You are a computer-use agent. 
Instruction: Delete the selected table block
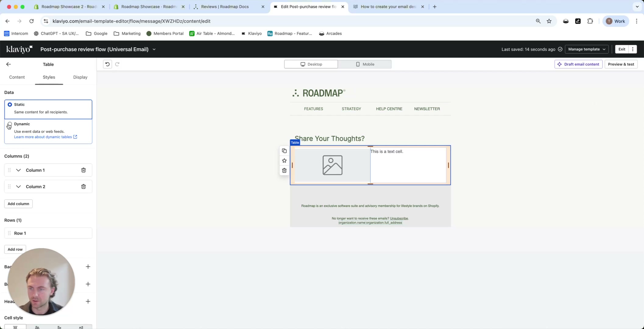tap(284, 170)
